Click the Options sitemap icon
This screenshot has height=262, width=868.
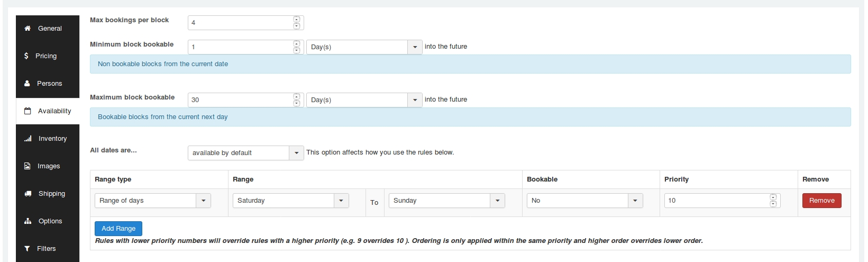tap(28, 221)
